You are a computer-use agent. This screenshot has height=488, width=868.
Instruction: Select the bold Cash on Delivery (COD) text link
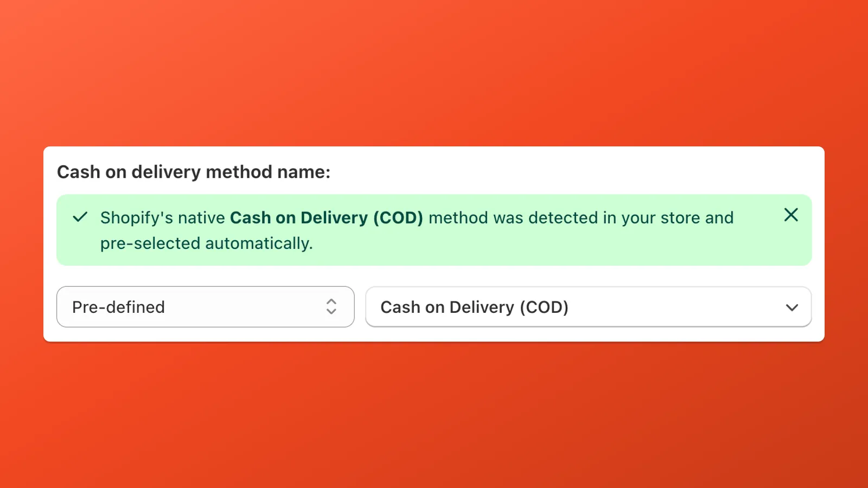coord(327,217)
